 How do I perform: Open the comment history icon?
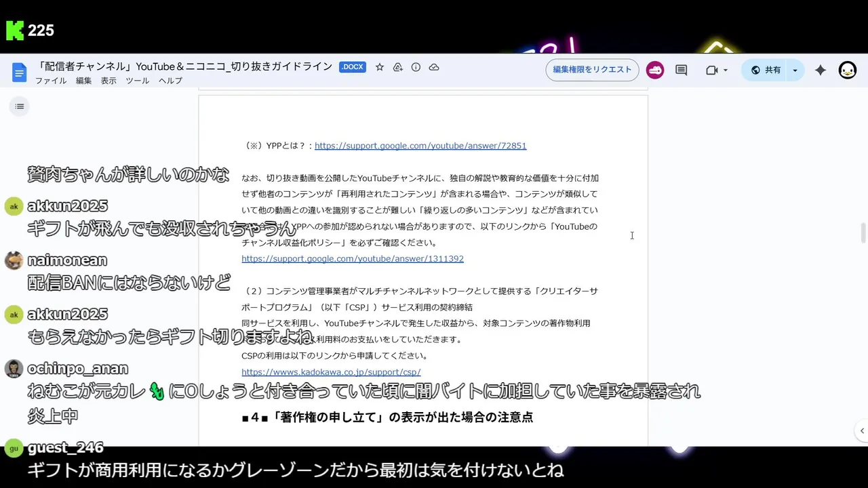coord(682,70)
